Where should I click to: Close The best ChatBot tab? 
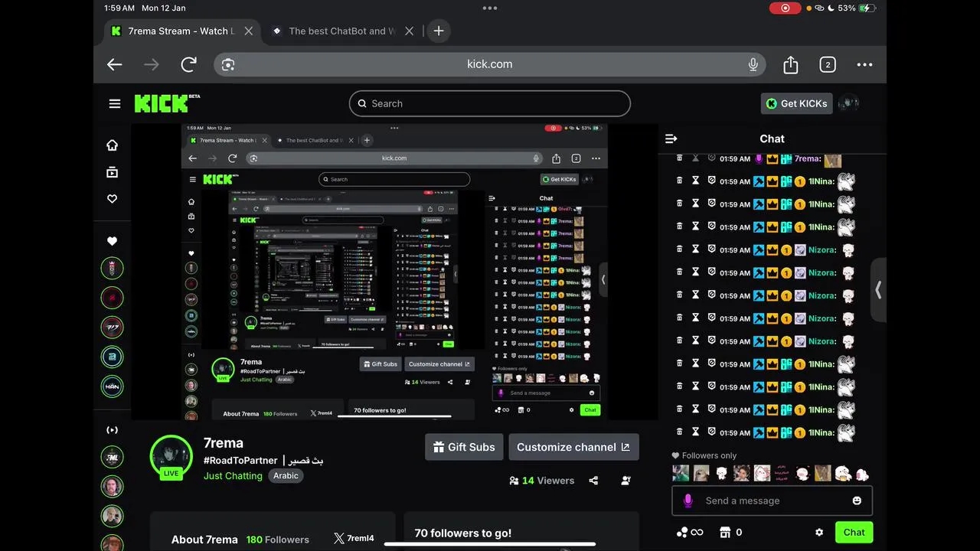410,31
